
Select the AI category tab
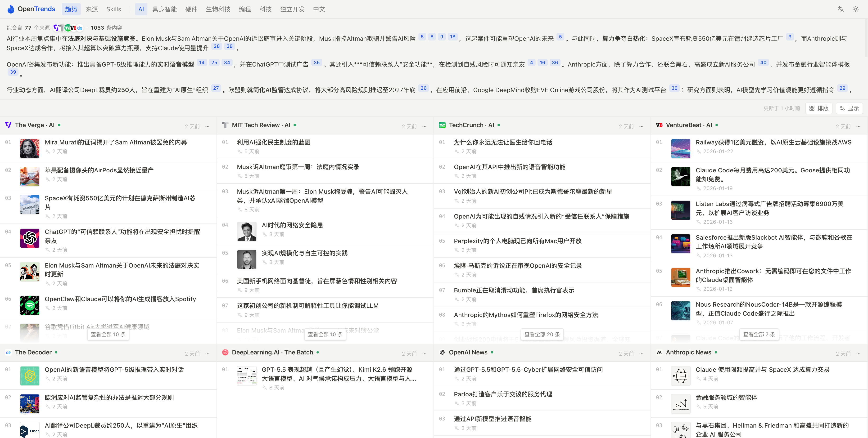tap(141, 9)
